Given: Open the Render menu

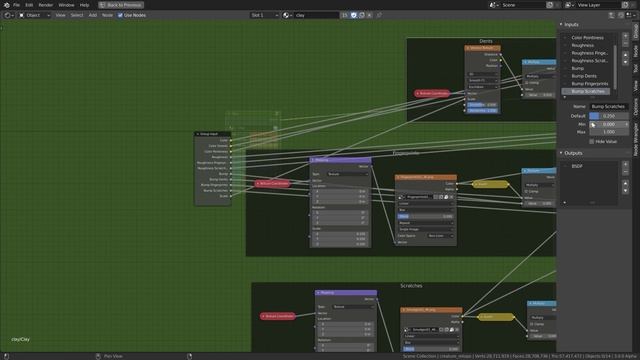Looking at the screenshot, I should [46, 5].
